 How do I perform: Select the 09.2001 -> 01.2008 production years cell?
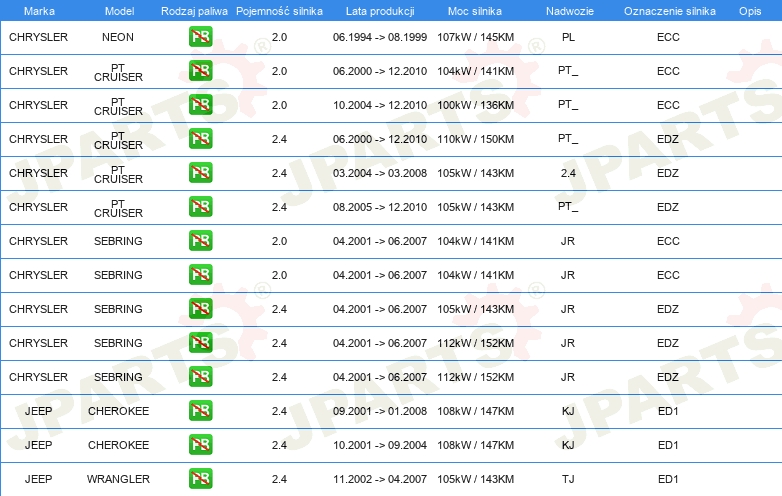coord(380,411)
